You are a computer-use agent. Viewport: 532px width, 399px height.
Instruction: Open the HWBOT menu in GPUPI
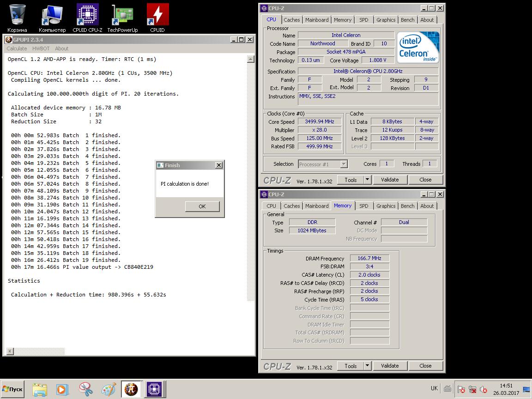(41, 48)
